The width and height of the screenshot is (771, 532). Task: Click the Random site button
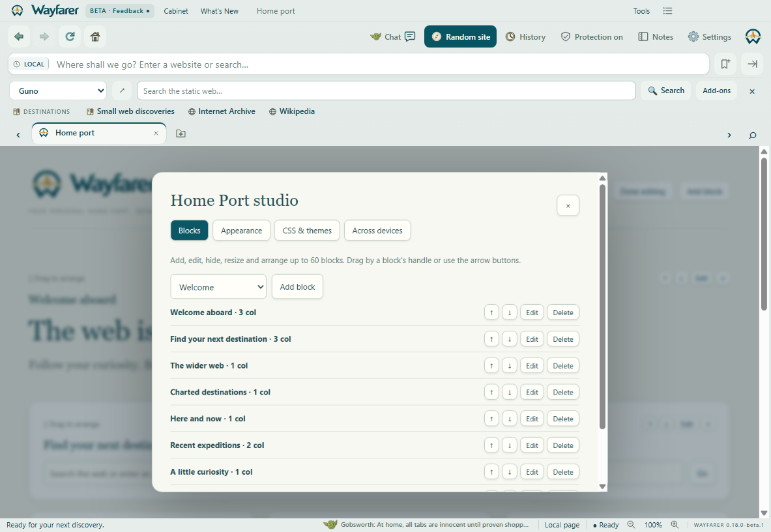(x=460, y=37)
